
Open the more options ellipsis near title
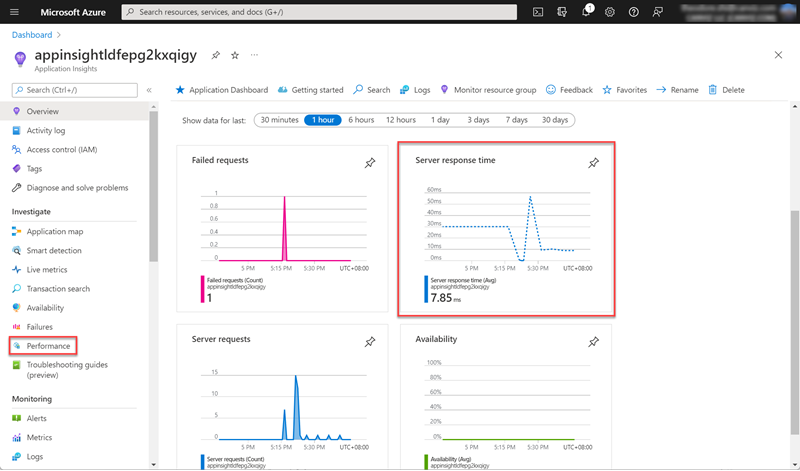[x=254, y=55]
